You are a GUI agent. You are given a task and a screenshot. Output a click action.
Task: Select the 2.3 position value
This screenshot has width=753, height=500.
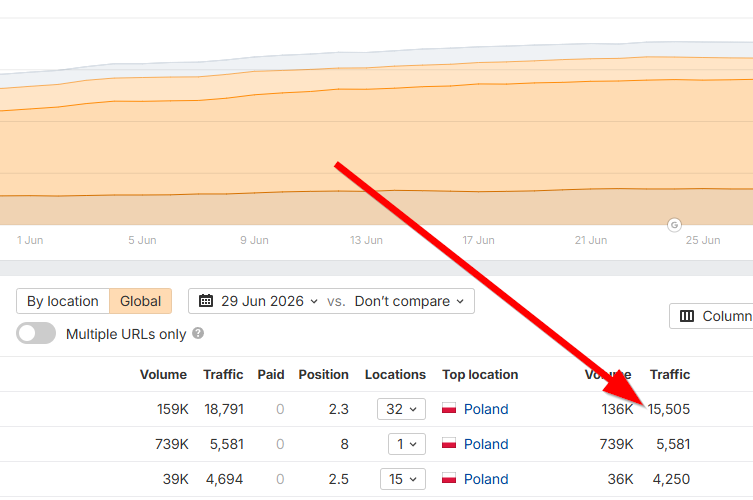coord(339,409)
